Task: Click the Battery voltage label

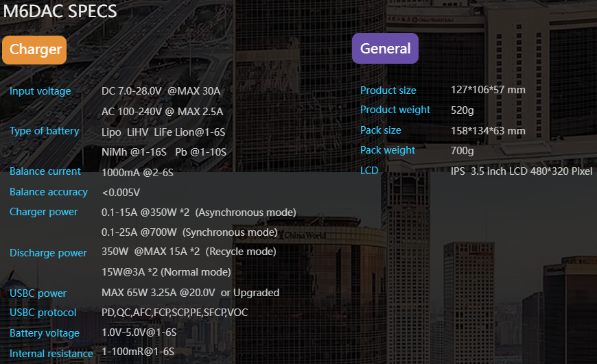Action: pos(44,333)
